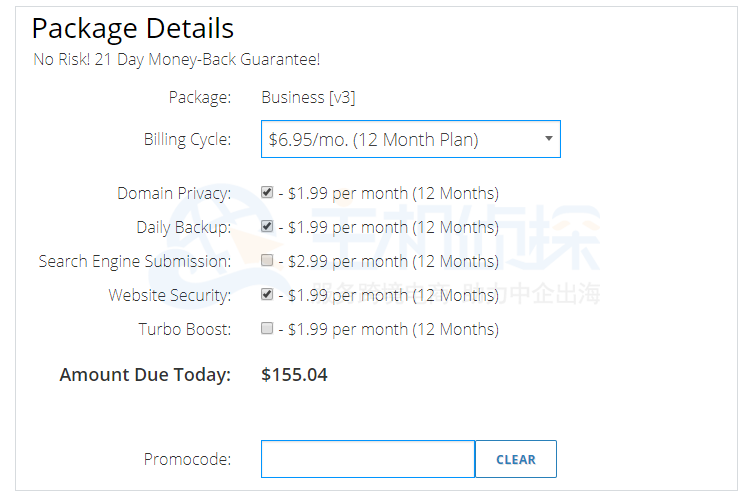Click the Search Engine Submission label
Image resolution: width=747 pixels, height=498 pixels.
pyautogui.click(x=134, y=261)
